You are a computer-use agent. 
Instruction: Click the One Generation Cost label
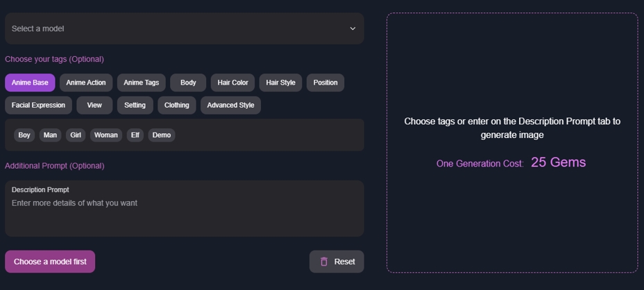(480, 164)
